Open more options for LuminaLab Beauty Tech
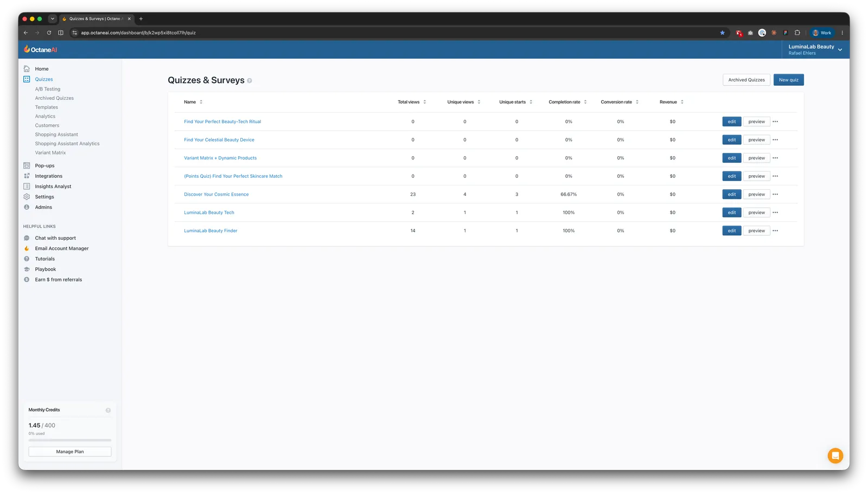 pos(775,213)
